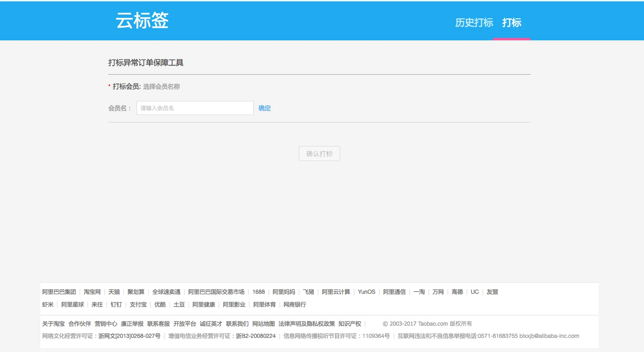
Task: Select the 打标 tab
Action: (x=512, y=23)
